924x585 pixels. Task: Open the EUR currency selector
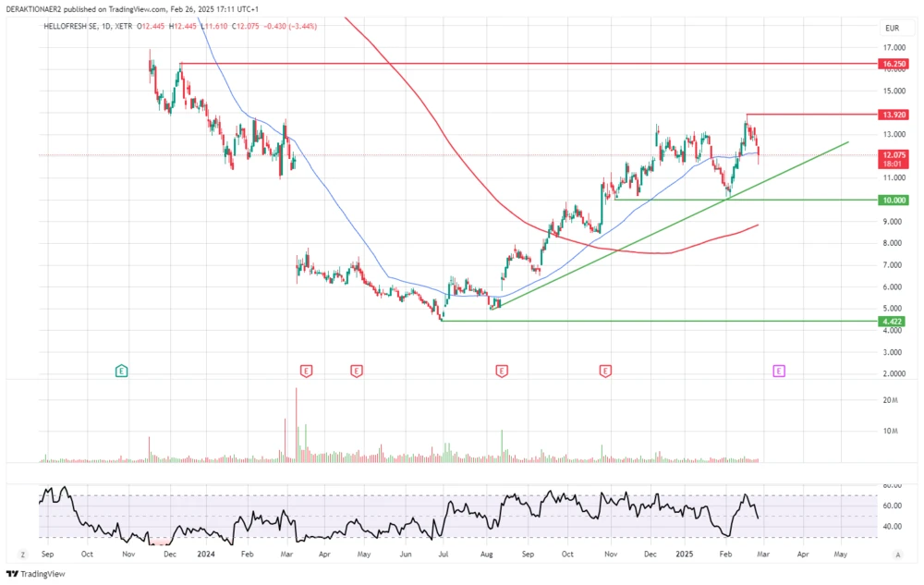[x=892, y=29]
